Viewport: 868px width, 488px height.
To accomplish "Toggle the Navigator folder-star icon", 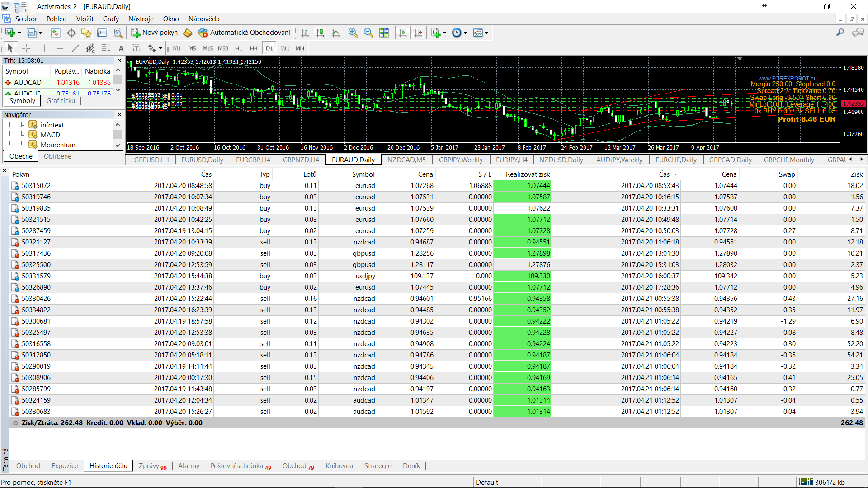I will [x=86, y=33].
